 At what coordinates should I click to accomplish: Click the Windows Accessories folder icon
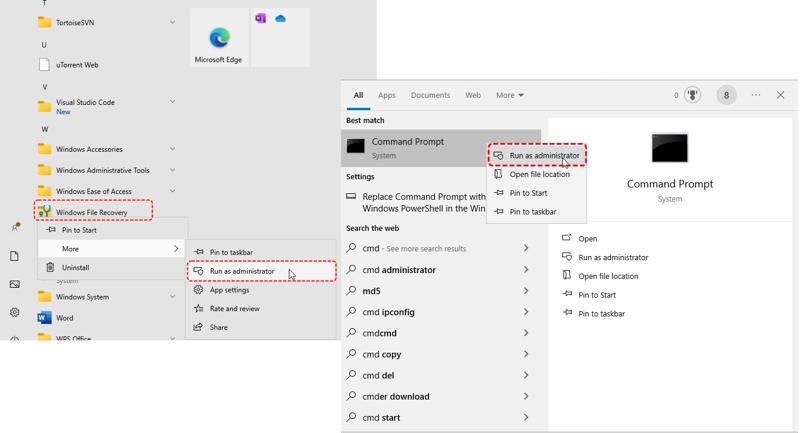point(45,149)
